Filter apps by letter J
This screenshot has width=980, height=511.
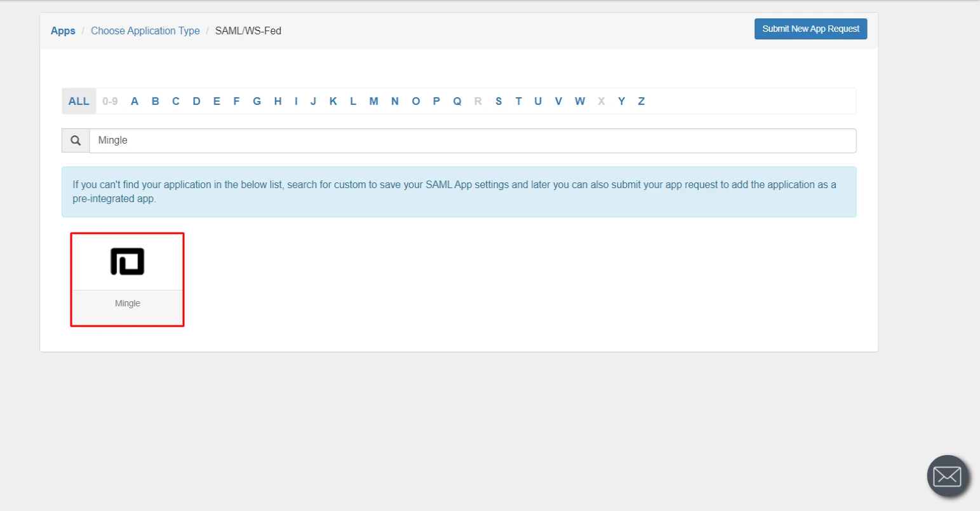click(313, 101)
